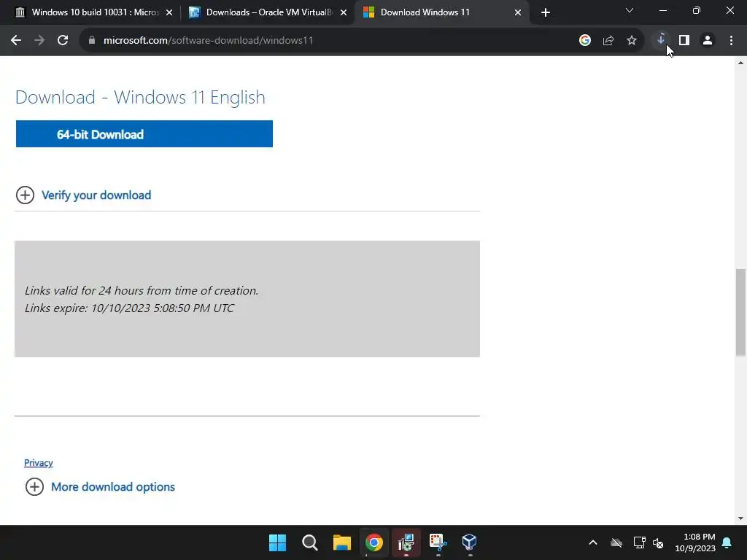This screenshot has height=560, width=747.
Task: Open File Explorer from the taskbar
Action: pyautogui.click(x=342, y=542)
